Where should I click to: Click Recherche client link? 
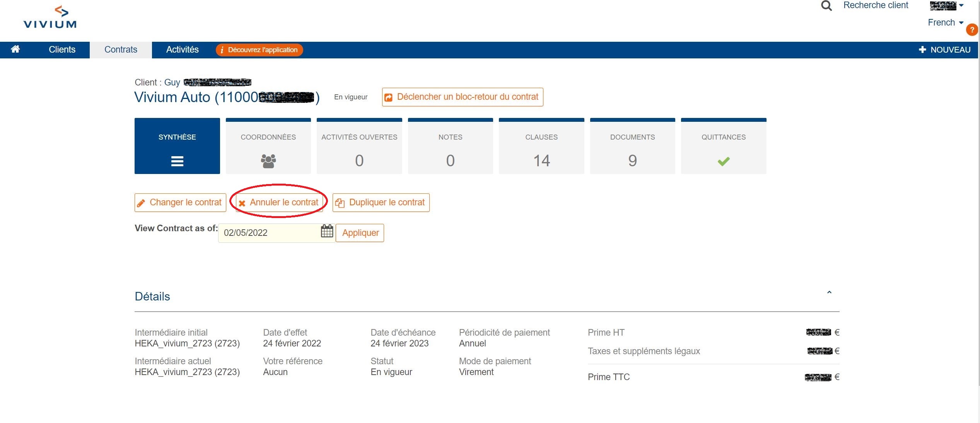point(876,5)
